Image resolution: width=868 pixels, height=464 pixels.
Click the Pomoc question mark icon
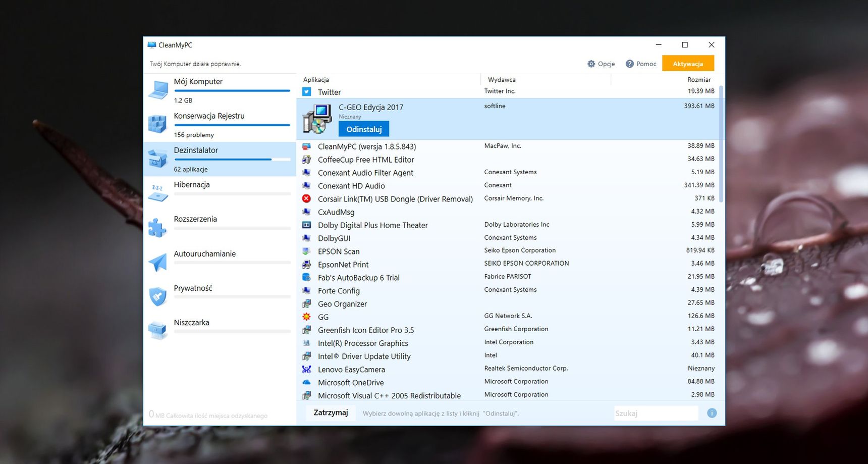click(x=630, y=64)
